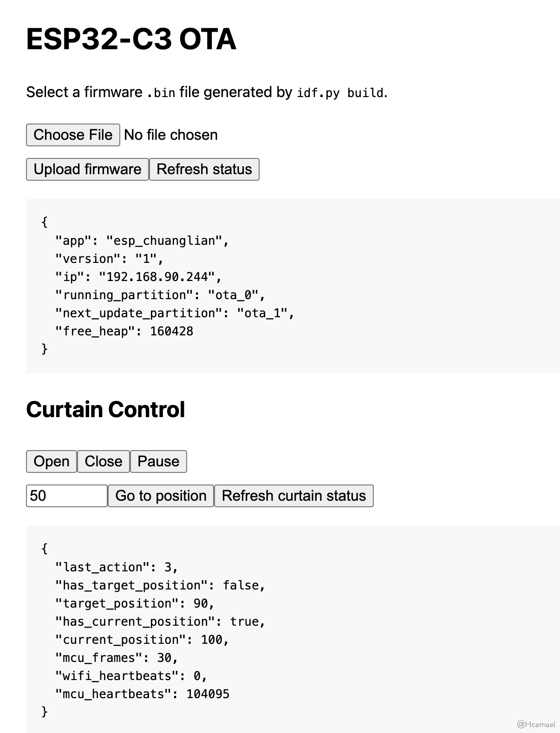Click the ip address line in status JSON

(138, 277)
